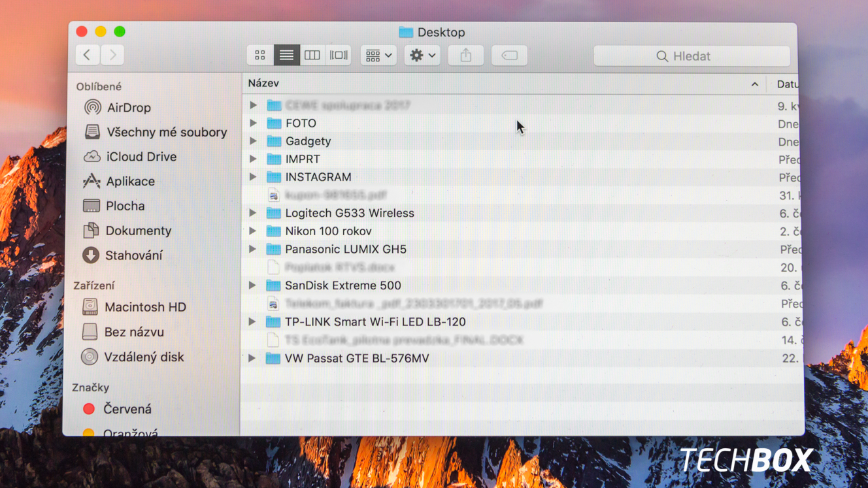The image size is (868, 488).
Task: Select Logitech G533 Wireless folder name
Action: click(350, 213)
